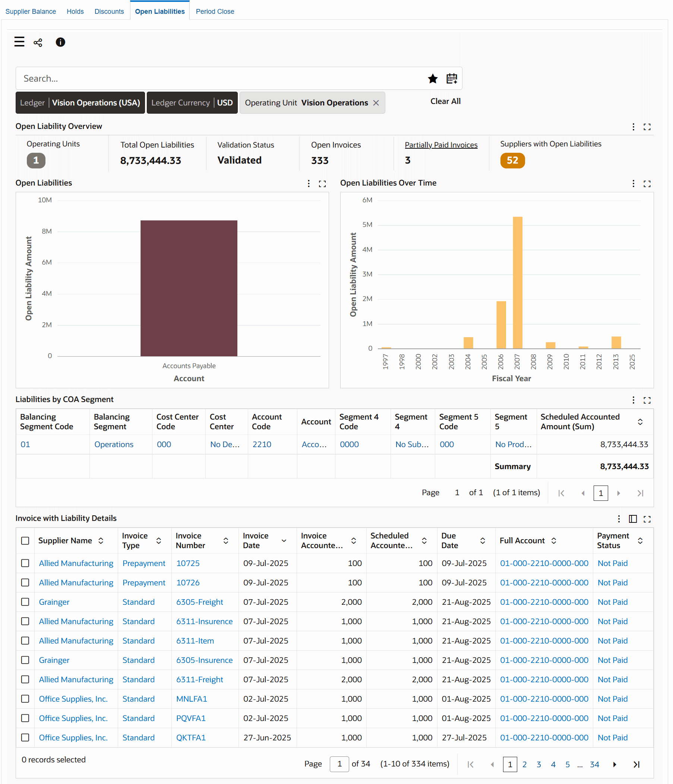This screenshot has width=673, height=784.
Task: Open invoice number 6311-Insurence link
Action: click(x=204, y=621)
